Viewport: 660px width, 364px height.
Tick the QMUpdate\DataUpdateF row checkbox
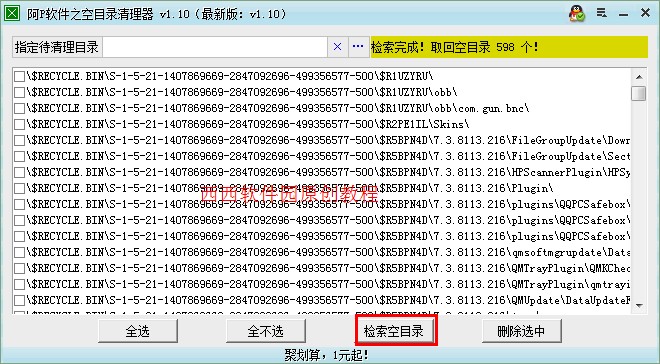(x=19, y=300)
